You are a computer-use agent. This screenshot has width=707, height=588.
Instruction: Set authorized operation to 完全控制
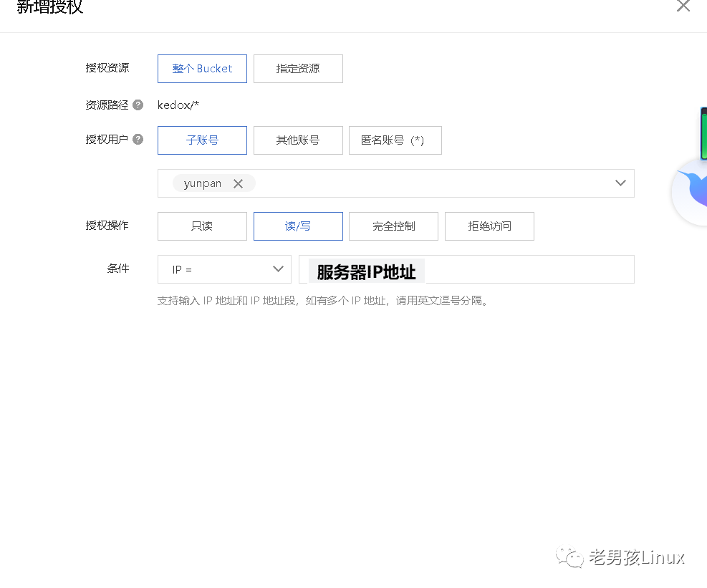point(393,226)
